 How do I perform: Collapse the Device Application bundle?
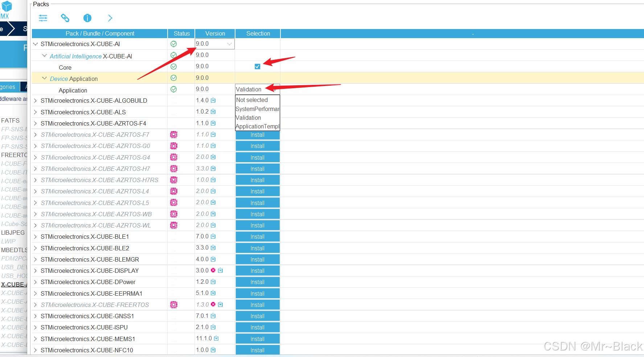point(45,78)
